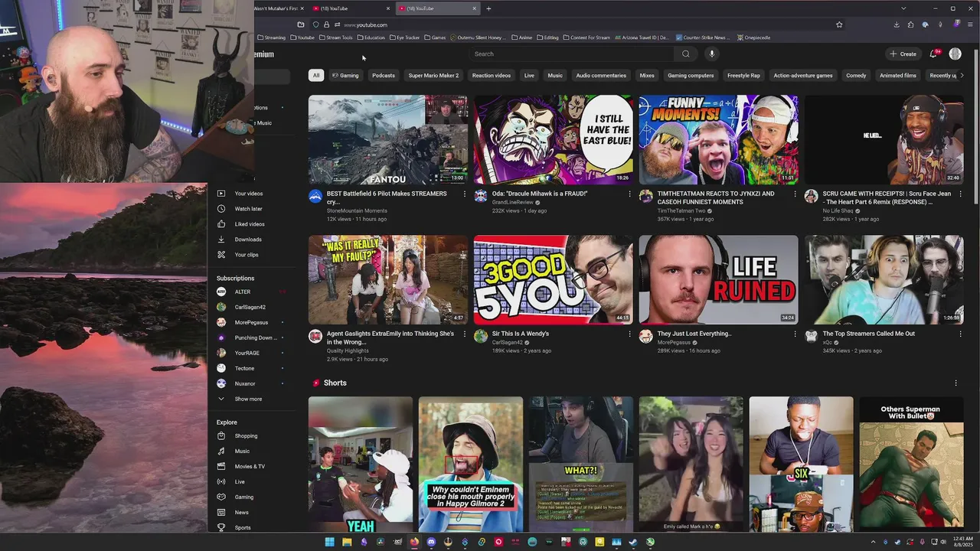Open the Shorts section options menu
The width and height of the screenshot is (980, 551).
(955, 383)
